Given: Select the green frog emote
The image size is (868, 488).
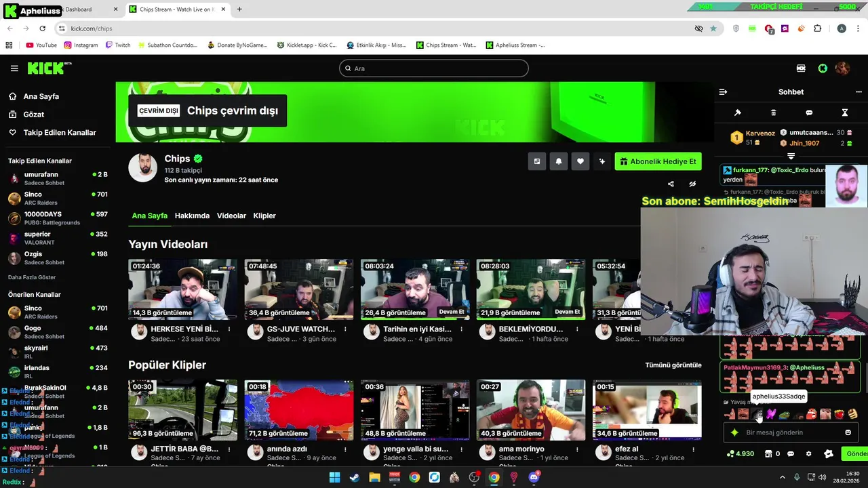Looking at the screenshot, I should (785, 414).
